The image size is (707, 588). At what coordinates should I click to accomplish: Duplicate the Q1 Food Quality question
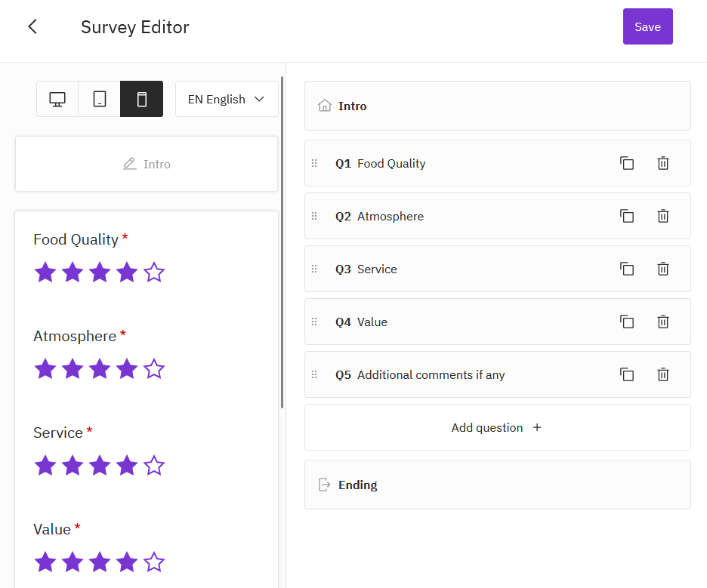coord(627,163)
